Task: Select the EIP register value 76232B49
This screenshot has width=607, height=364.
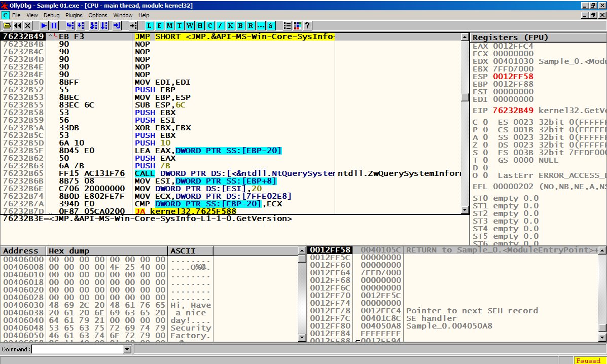Action: pos(513,111)
